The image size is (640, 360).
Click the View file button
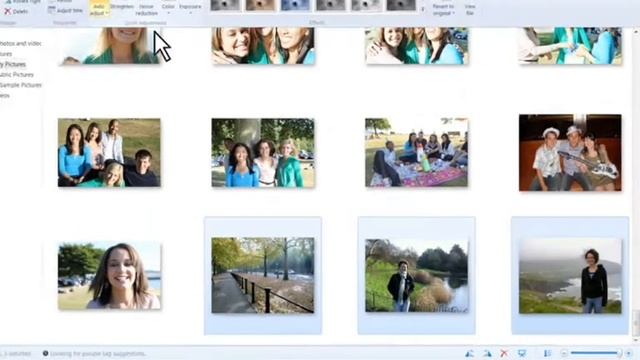point(470,10)
